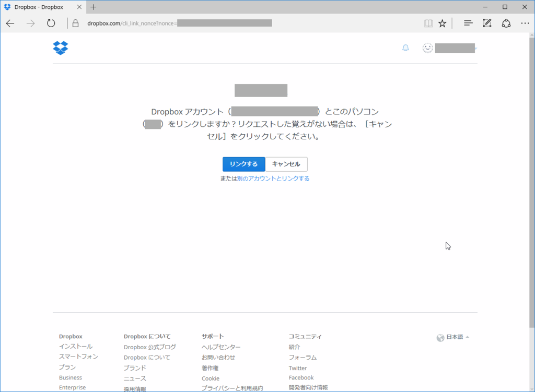Open the browser More actions menu

(x=525, y=23)
